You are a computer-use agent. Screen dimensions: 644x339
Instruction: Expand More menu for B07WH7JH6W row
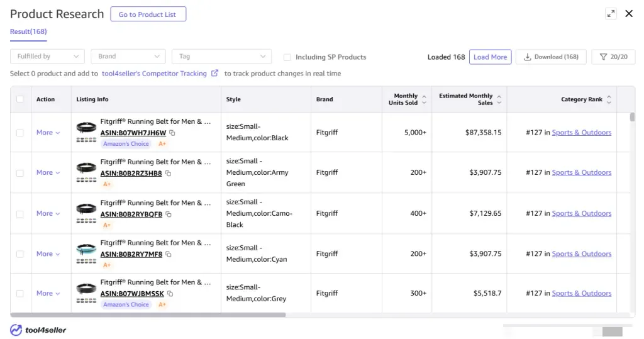coord(48,132)
